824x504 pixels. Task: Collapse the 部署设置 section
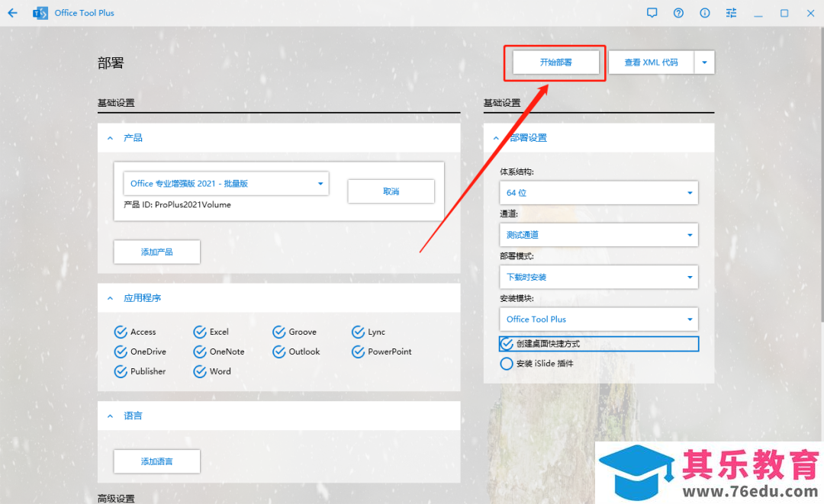[x=496, y=138]
